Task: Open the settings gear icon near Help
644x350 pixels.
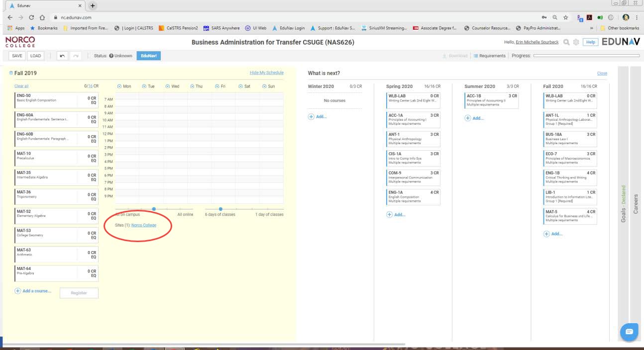Action: (576, 42)
